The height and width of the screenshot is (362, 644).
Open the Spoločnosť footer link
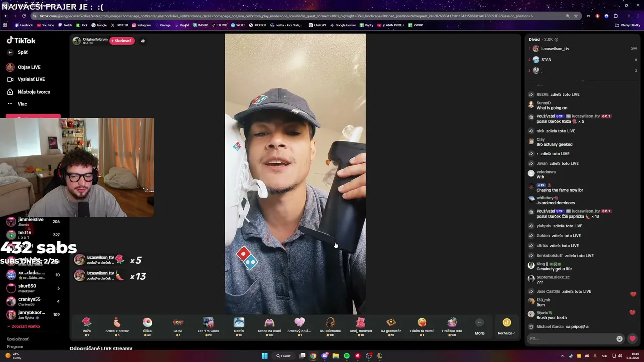tap(18, 339)
